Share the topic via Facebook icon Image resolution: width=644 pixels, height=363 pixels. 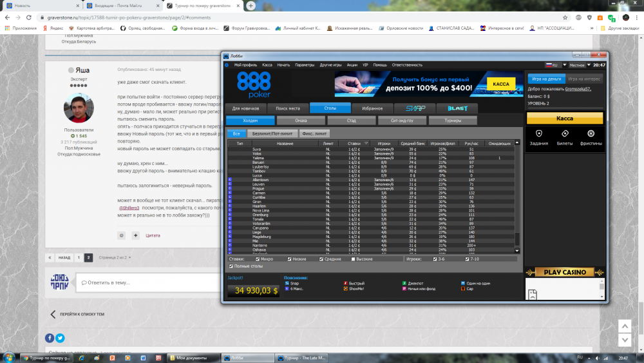point(50,338)
